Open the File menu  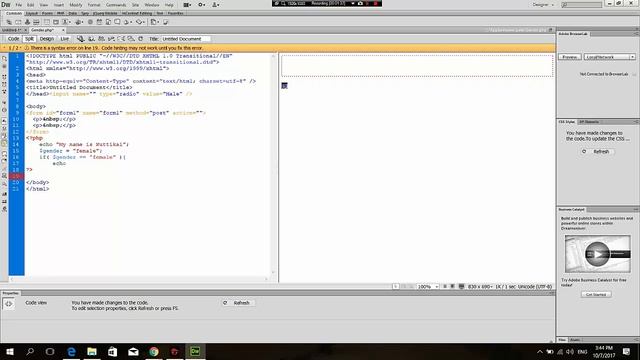click(x=19, y=5)
